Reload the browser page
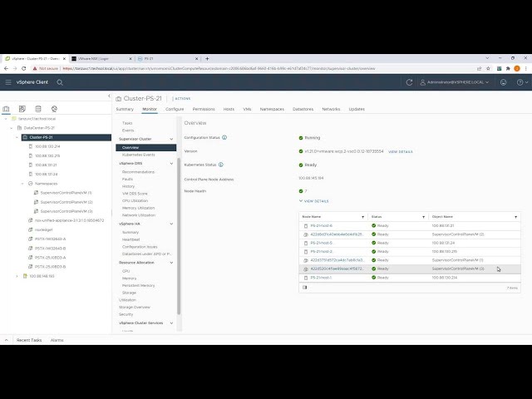Viewport: 532px width, 399px height. [24, 68]
